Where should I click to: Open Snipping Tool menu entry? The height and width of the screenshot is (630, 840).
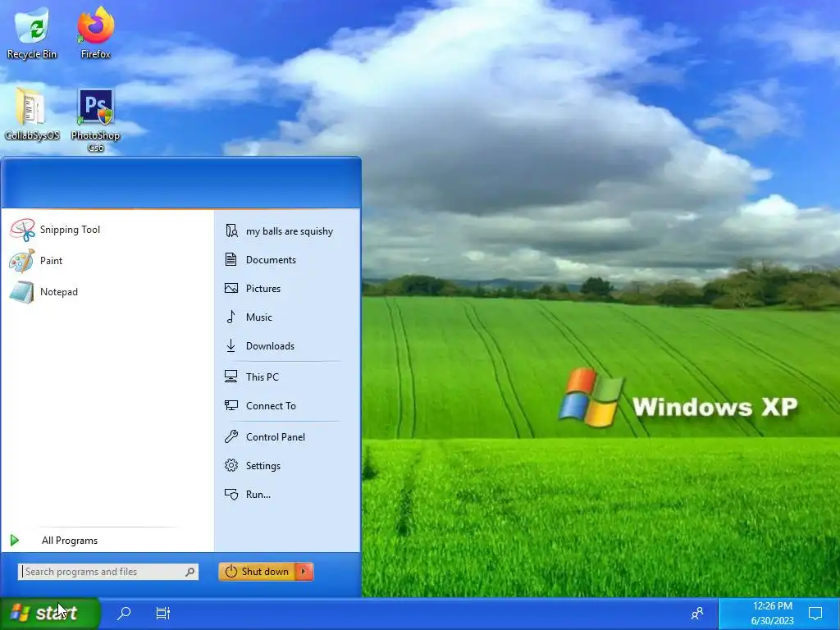pyautogui.click(x=107, y=230)
